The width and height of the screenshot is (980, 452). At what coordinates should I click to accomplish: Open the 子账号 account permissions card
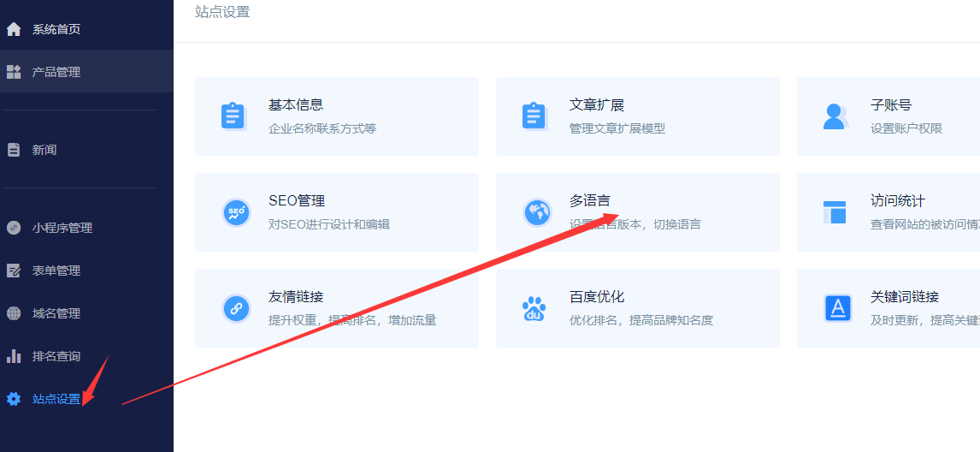[x=891, y=105]
